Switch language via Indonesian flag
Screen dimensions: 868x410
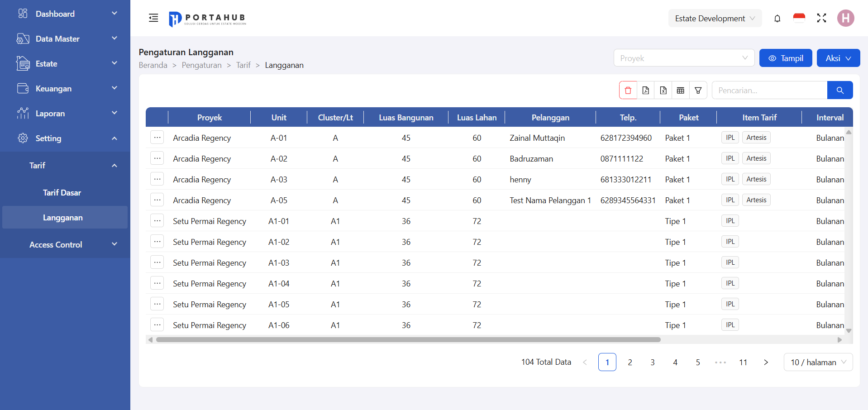point(799,18)
